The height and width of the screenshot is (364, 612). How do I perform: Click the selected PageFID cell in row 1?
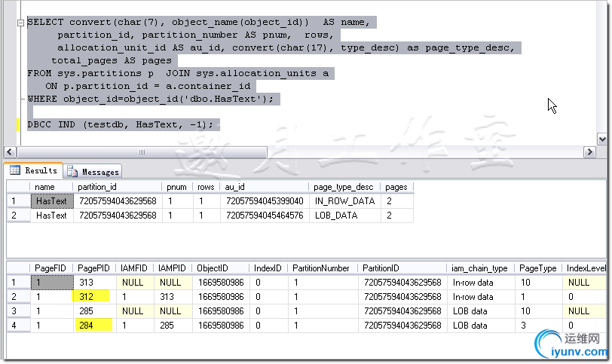click(52, 283)
